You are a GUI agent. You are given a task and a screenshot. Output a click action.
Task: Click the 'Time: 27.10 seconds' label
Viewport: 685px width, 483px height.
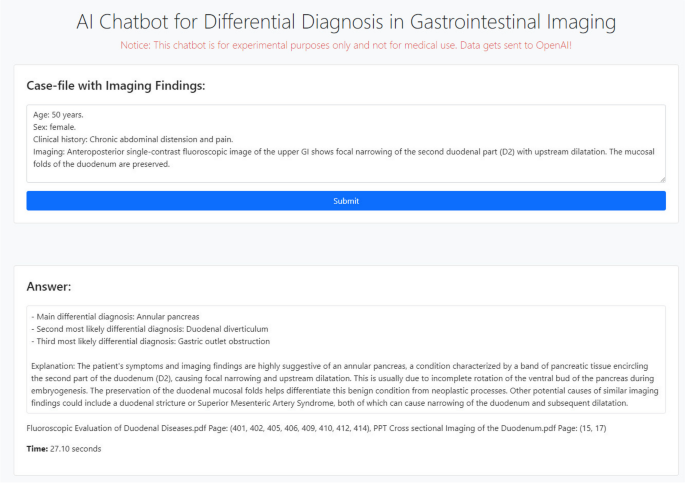pos(64,449)
